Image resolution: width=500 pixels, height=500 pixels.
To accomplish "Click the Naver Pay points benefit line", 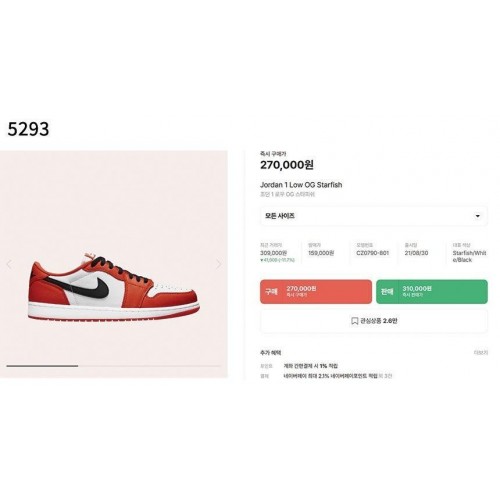I will 337,376.
